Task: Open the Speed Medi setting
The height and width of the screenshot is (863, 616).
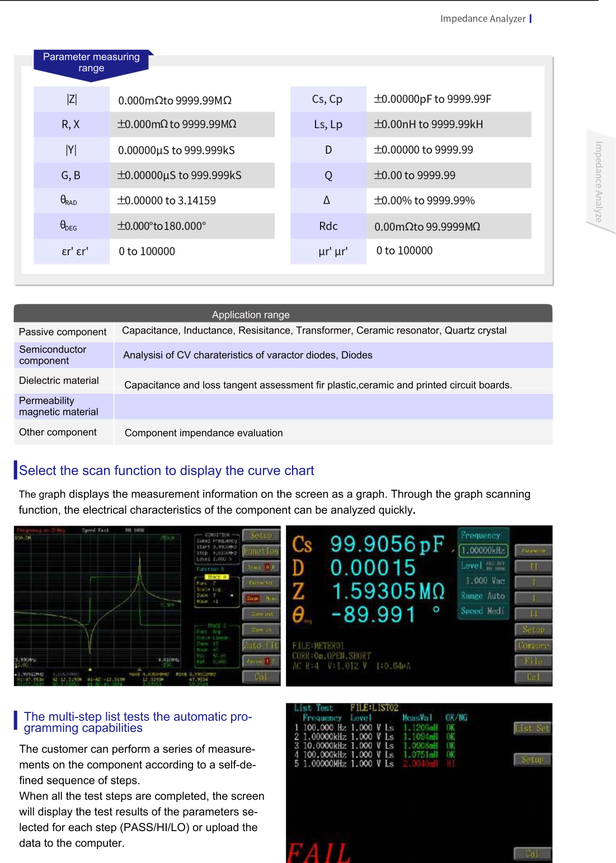Action: 482,611
